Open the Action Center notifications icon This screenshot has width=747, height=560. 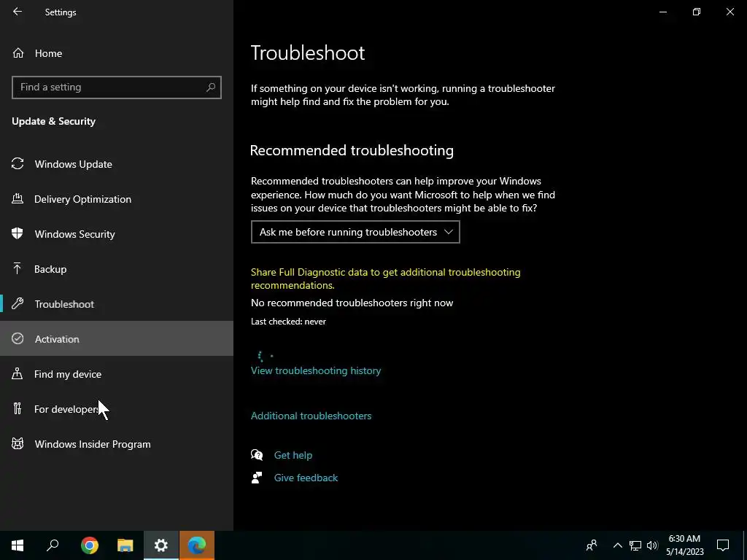click(x=723, y=545)
